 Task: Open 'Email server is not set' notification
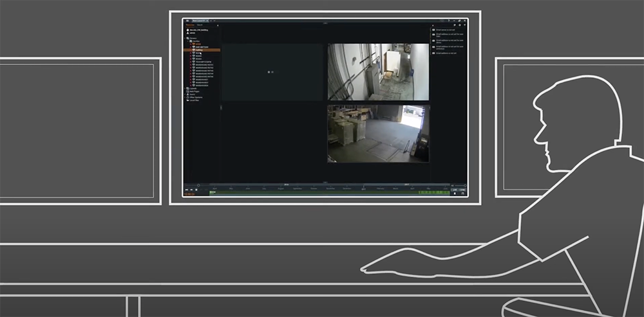point(445,30)
